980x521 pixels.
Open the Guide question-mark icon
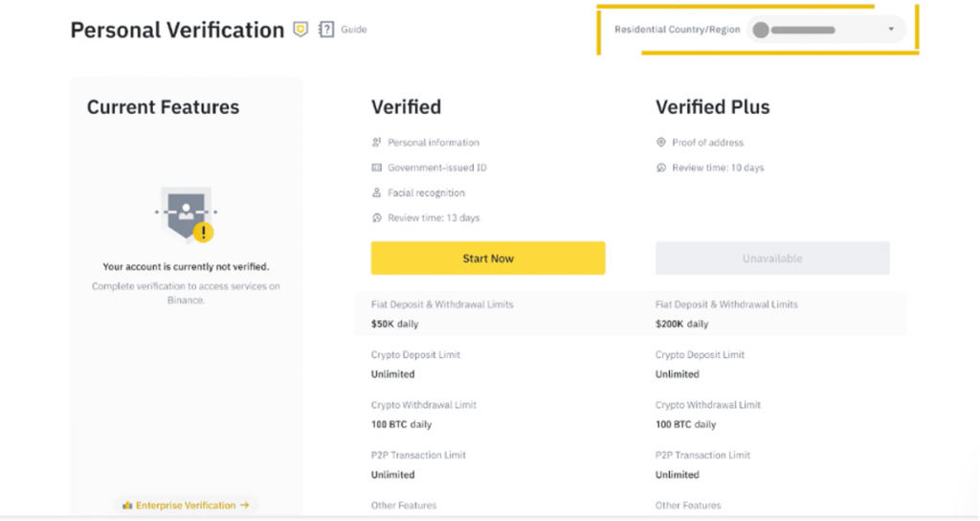326,30
